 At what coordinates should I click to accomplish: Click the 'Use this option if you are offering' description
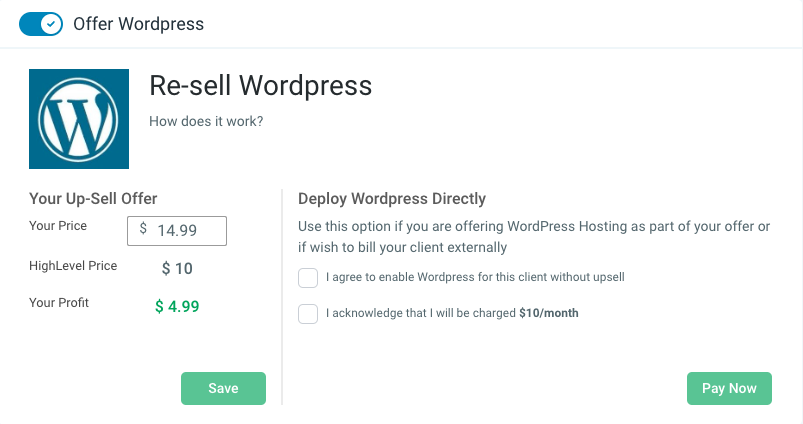[x=534, y=237]
